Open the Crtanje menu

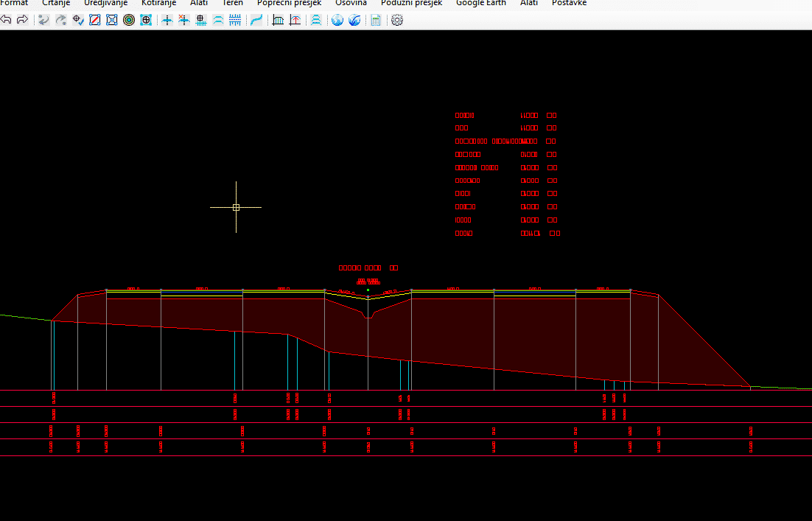click(x=56, y=3)
